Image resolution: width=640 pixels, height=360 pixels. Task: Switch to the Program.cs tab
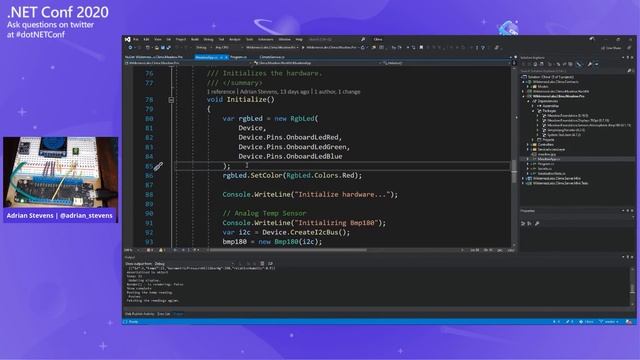[x=238, y=58]
